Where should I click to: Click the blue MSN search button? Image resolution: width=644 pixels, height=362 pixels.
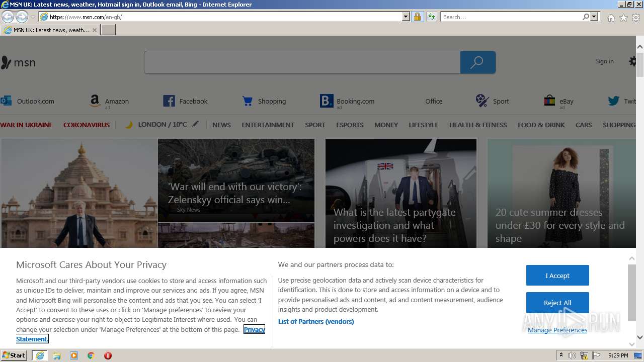478,62
